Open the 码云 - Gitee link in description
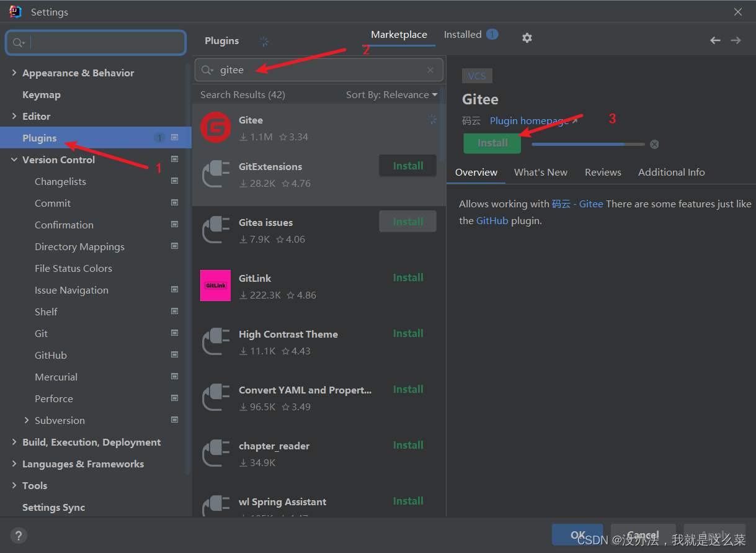The height and width of the screenshot is (553, 756). (x=577, y=204)
